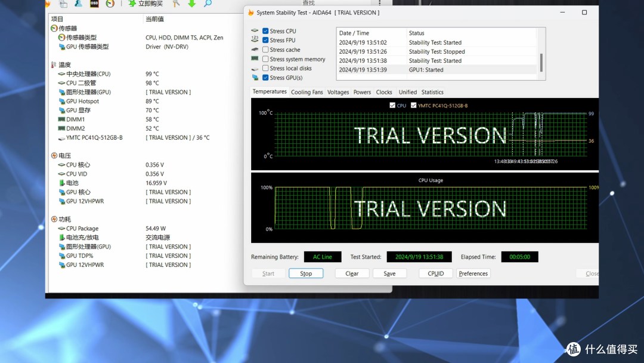Toggle the CPU checkbox in temperature graph legend
This screenshot has height=363, width=644.
pyautogui.click(x=392, y=105)
